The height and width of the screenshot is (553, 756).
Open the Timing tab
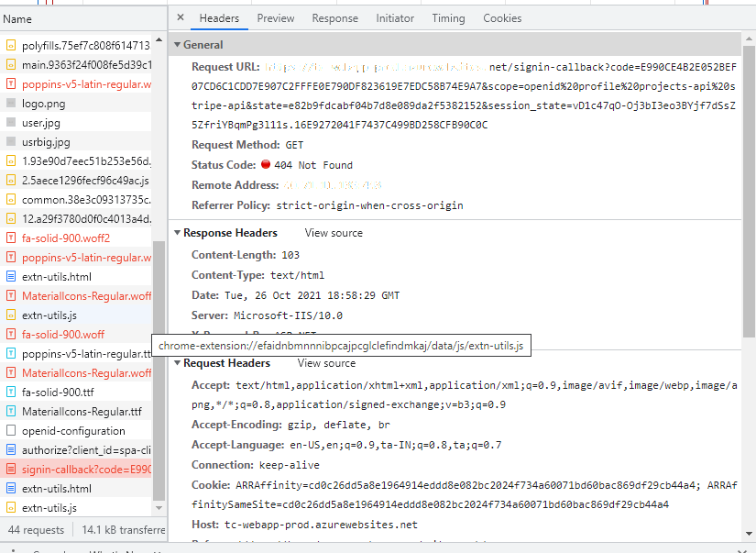(448, 18)
